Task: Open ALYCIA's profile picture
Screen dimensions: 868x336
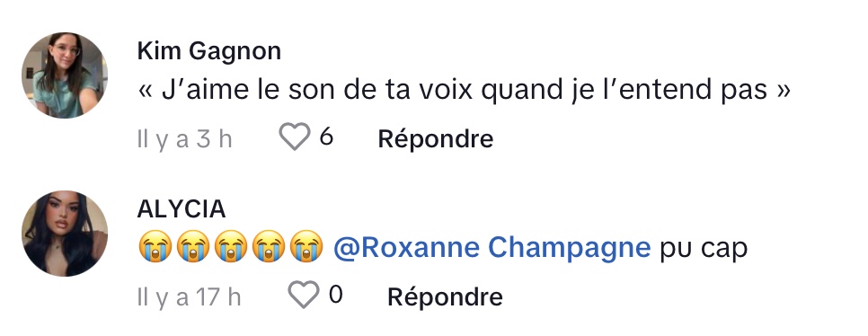Action: [64, 234]
